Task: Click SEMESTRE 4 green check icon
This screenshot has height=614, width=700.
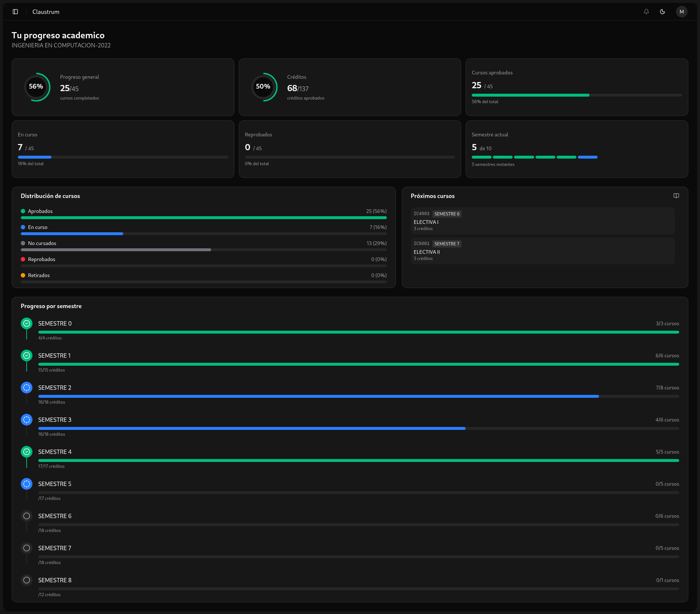Action: pos(27,452)
